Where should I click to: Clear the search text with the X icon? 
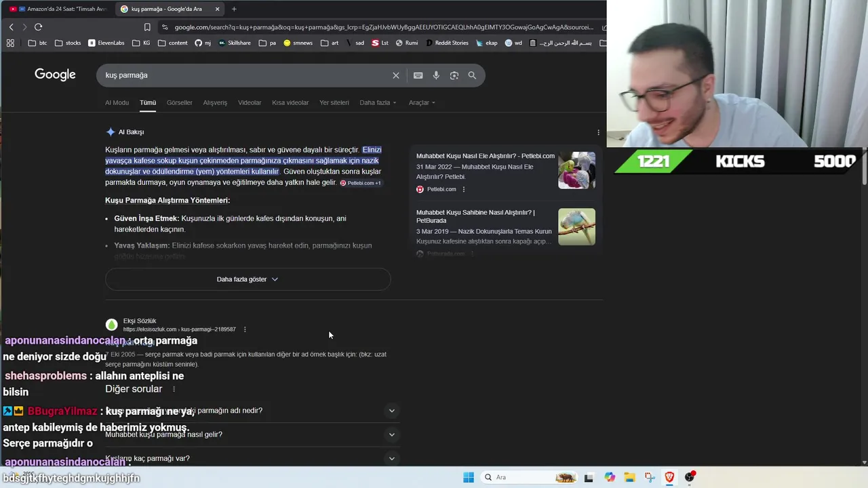(x=396, y=75)
